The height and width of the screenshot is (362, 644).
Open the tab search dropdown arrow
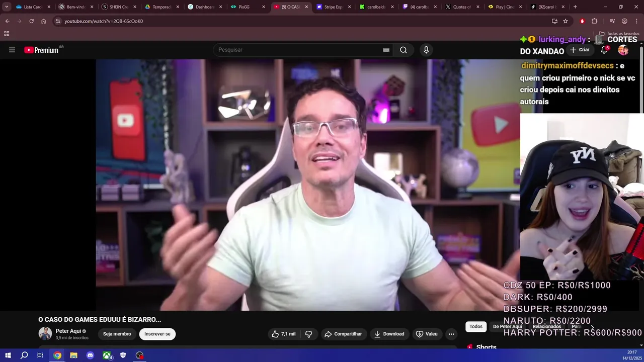point(7,7)
